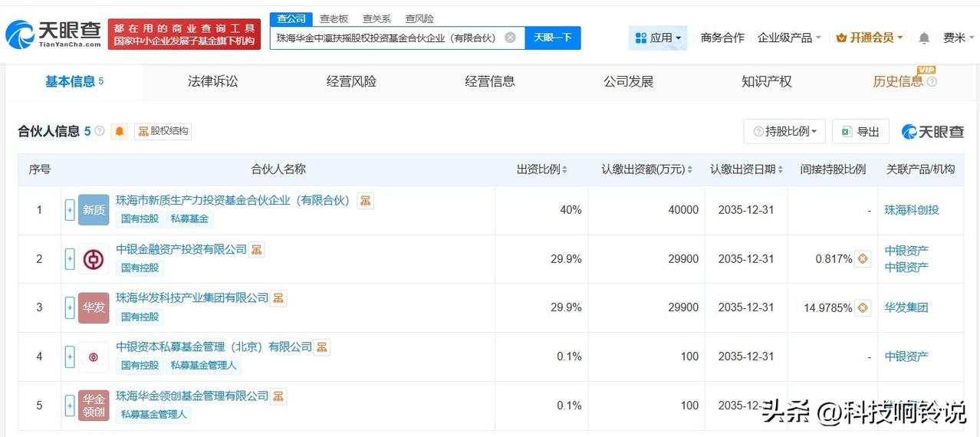Expand row 1 with the plus toggle
Viewport: 980px width, 437px height.
(70, 209)
